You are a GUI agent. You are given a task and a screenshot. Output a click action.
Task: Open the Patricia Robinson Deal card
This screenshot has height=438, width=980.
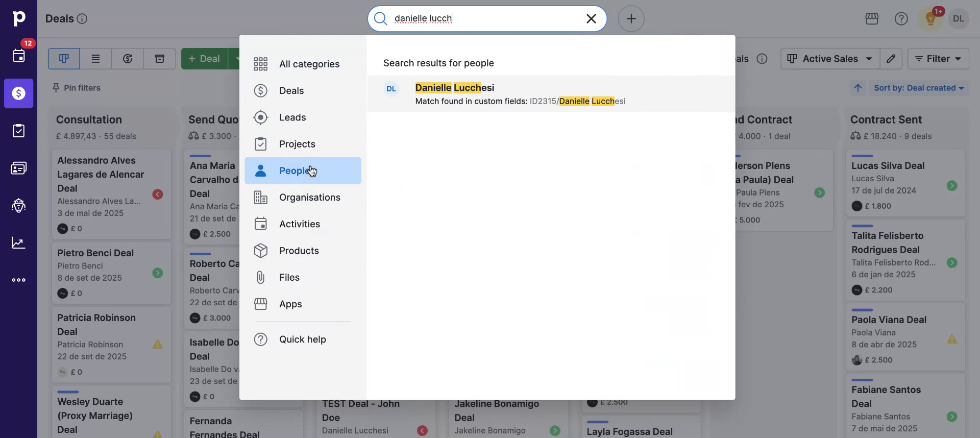tap(111, 345)
